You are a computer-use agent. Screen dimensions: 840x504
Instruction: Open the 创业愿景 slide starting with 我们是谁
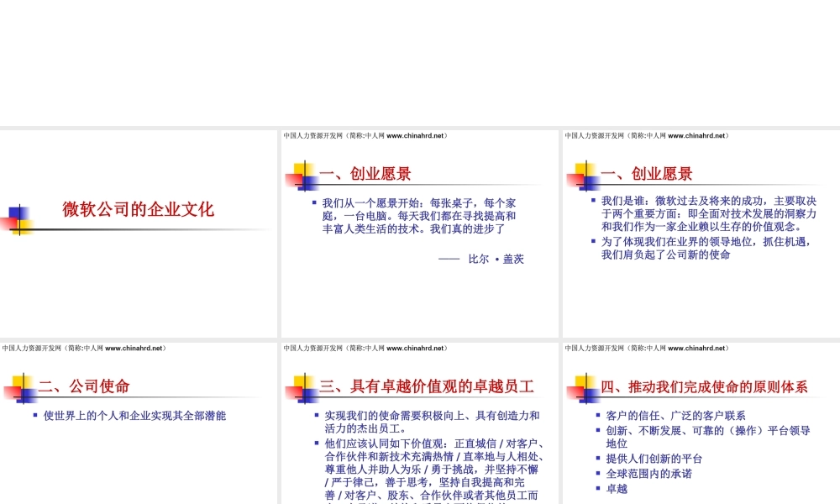[701, 234]
